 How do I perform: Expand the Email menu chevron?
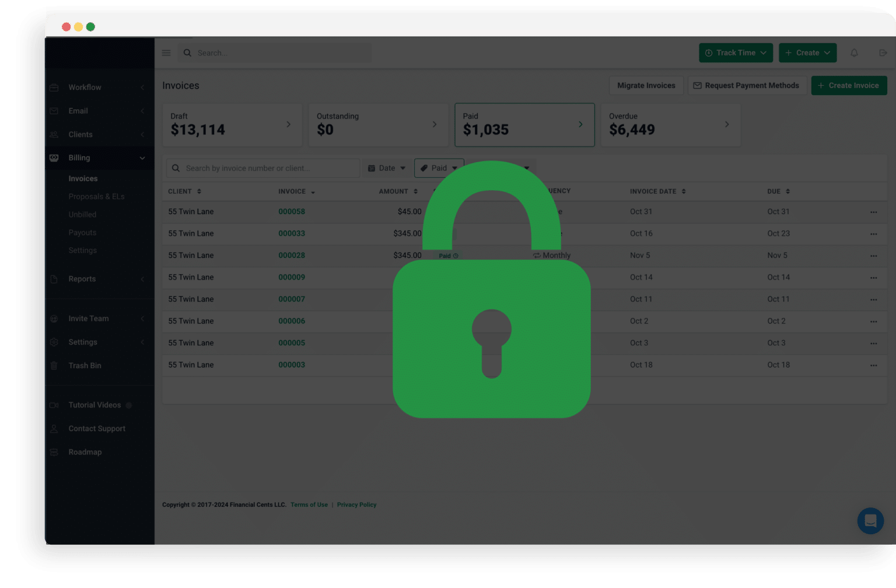pyautogui.click(x=142, y=111)
